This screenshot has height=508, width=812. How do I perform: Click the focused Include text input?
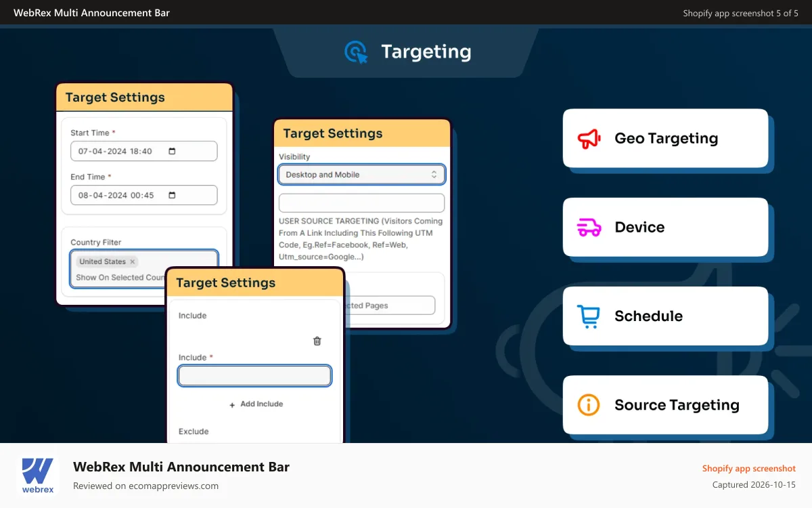tap(254, 376)
